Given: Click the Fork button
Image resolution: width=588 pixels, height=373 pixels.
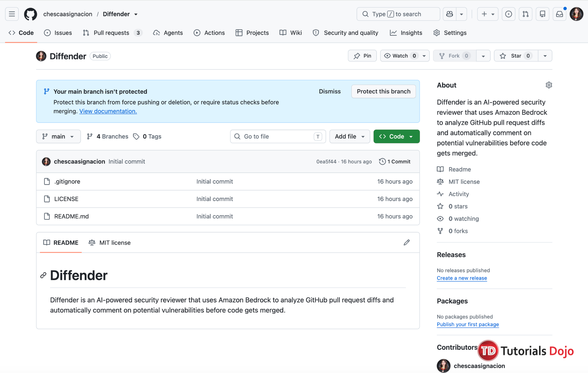Looking at the screenshot, I should click(x=455, y=56).
